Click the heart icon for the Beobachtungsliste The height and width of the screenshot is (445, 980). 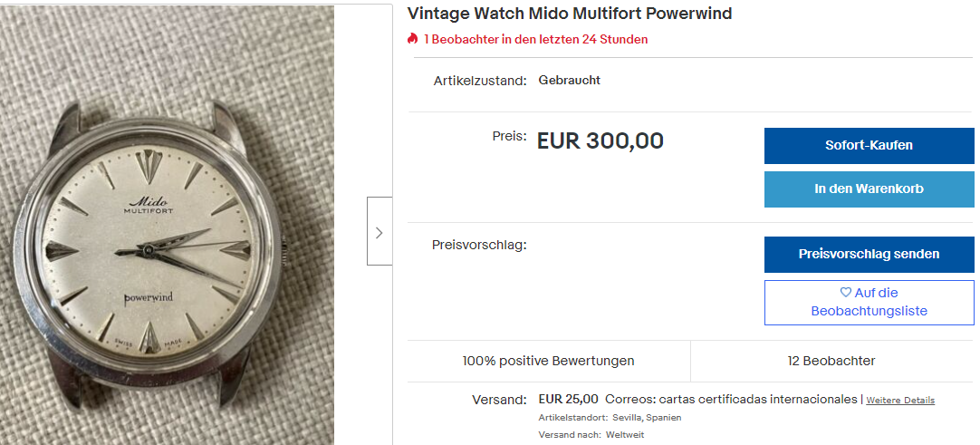[846, 293]
